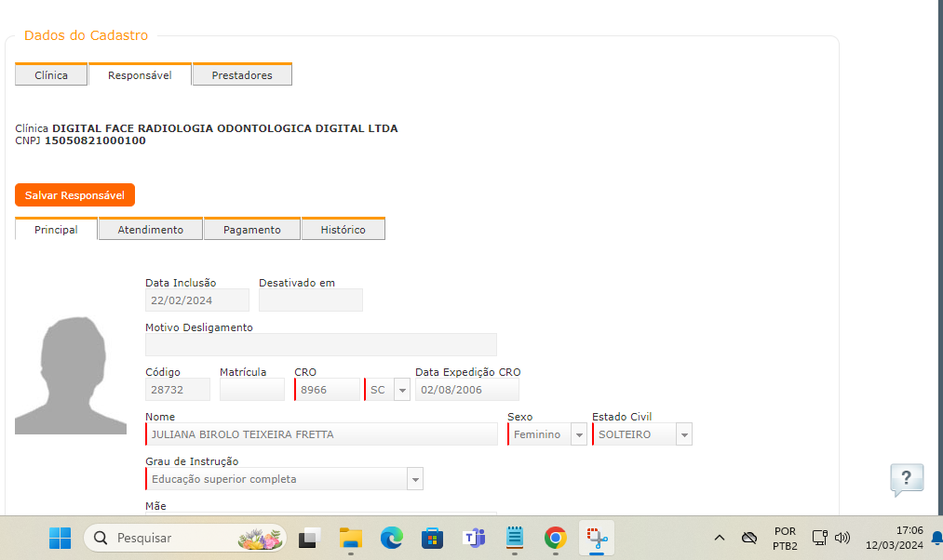Screen dimensions: 943x560
Task: Select the Responsável tab
Action: [140, 74]
